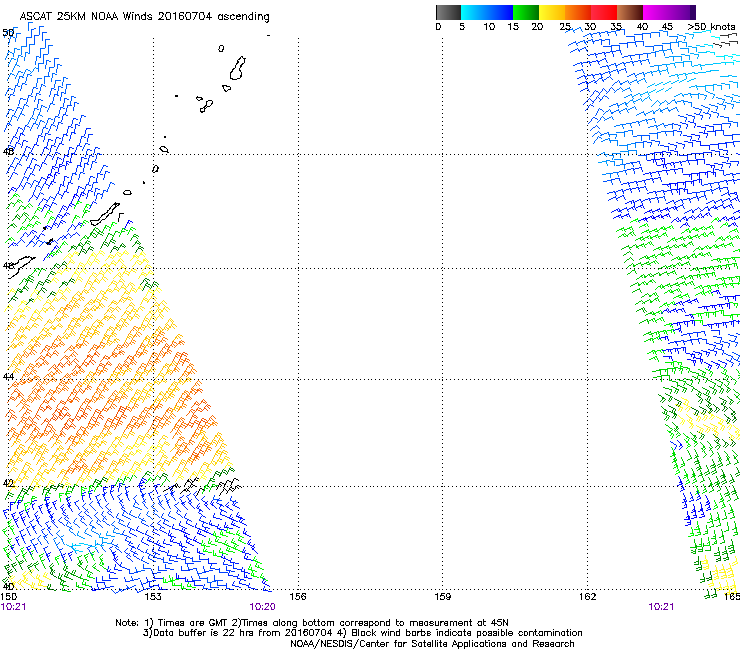740x650 pixels.
Task: Click the longitude label '162' on the bottom axis
Action: (587, 597)
